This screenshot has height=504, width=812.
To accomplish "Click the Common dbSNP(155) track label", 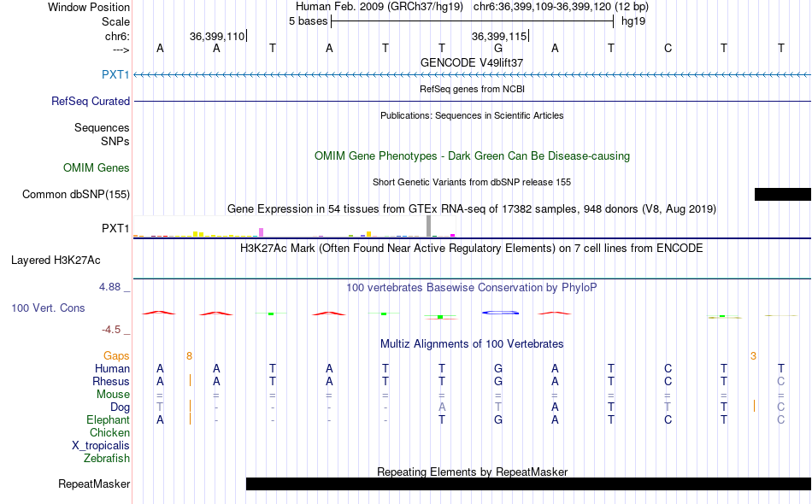I will pos(76,194).
